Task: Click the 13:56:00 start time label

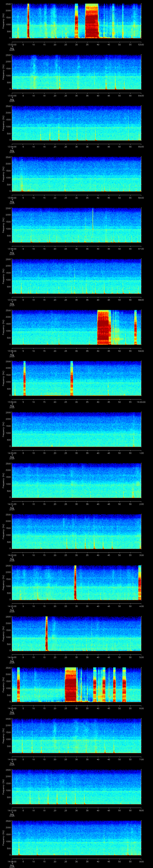Action: 12,249
